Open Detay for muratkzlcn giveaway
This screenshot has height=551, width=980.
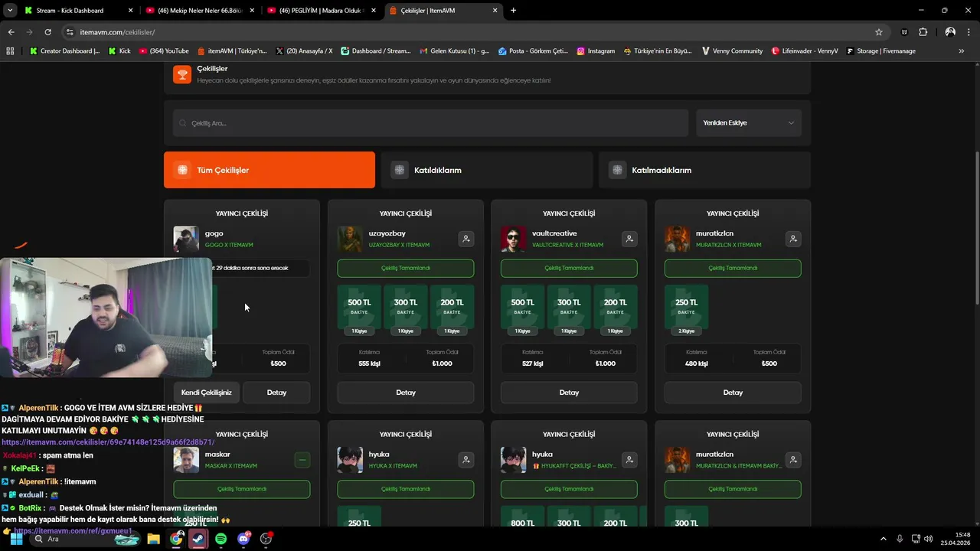pos(733,393)
